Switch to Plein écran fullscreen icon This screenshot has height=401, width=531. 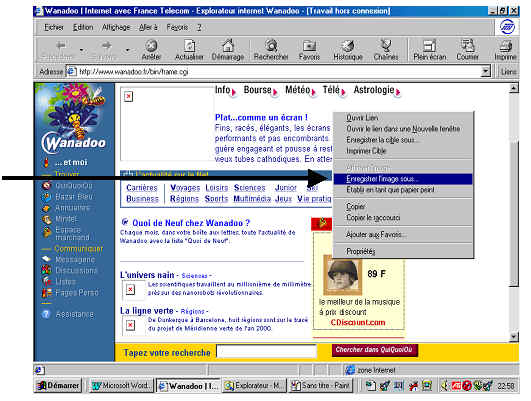coord(429,46)
